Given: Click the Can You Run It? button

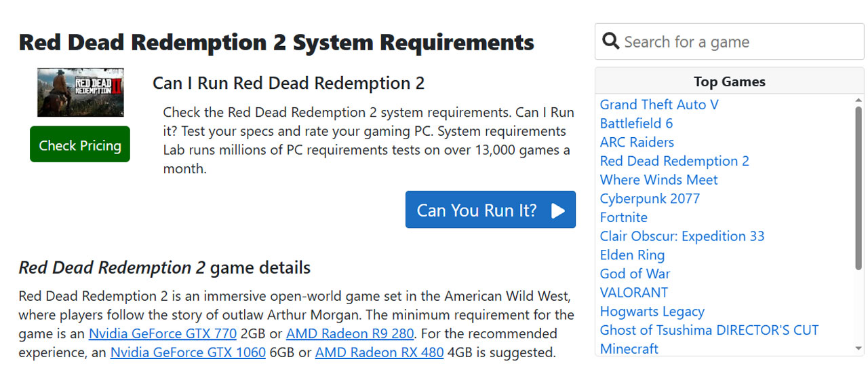Looking at the screenshot, I should (490, 210).
